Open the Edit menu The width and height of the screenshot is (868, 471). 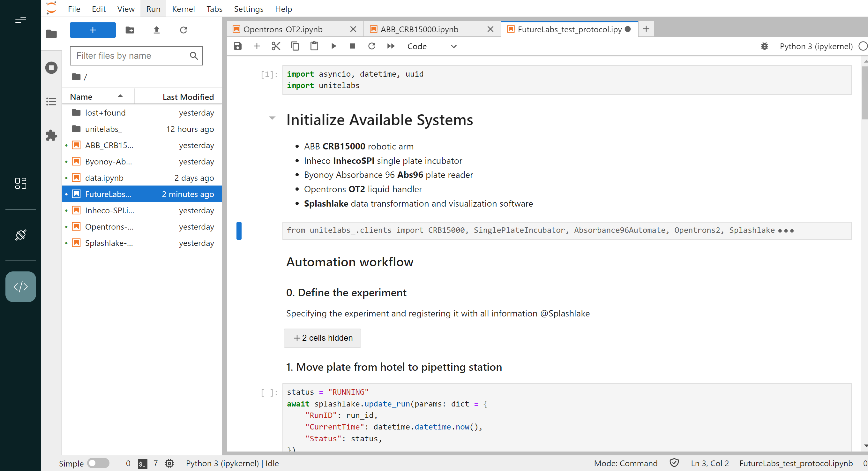tap(98, 9)
